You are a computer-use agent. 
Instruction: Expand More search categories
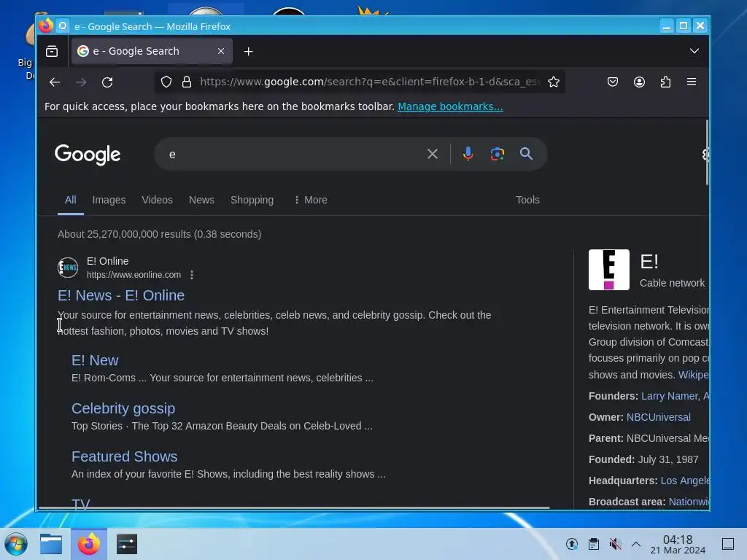(311, 200)
